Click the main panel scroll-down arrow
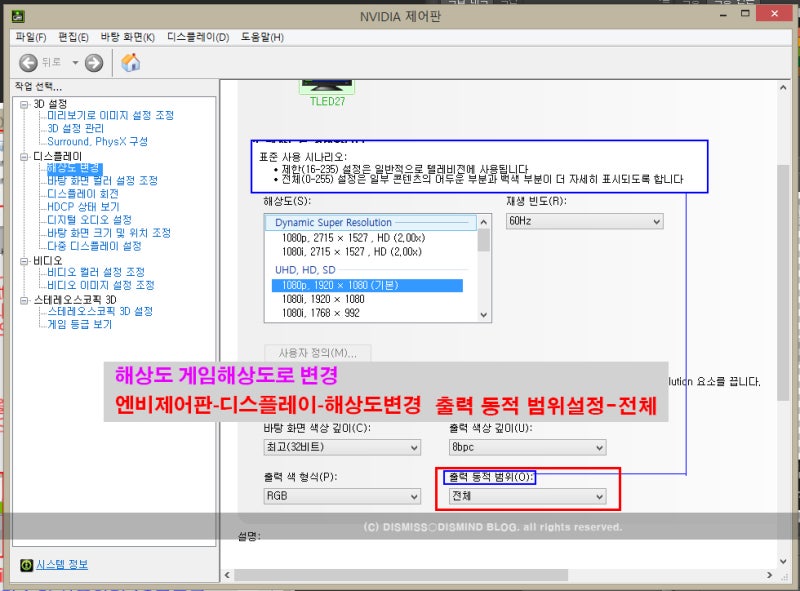The image size is (800, 591). coord(783,561)
